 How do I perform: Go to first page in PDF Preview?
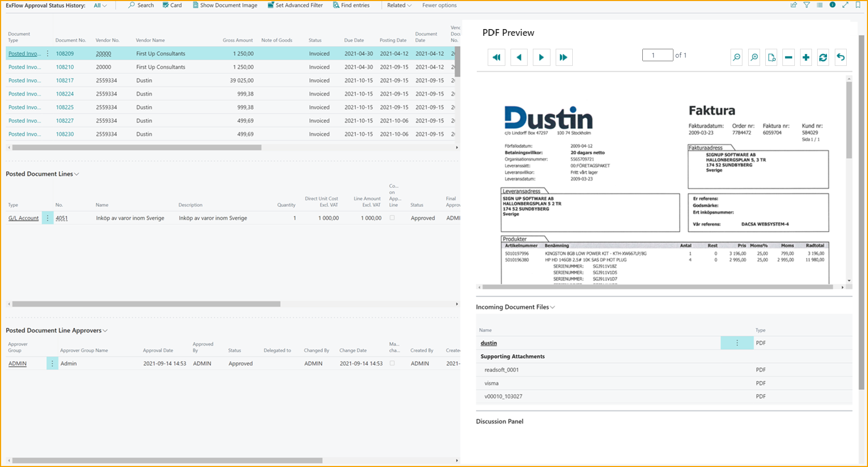pos(497,58)
